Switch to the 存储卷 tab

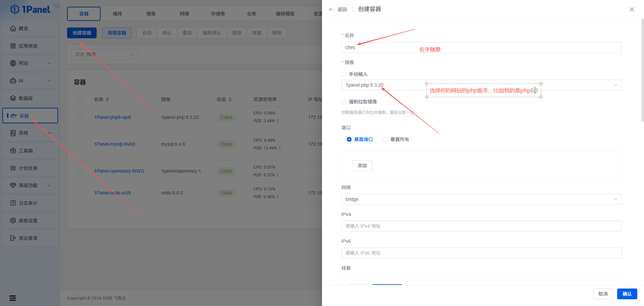click(x=218, y=14)
